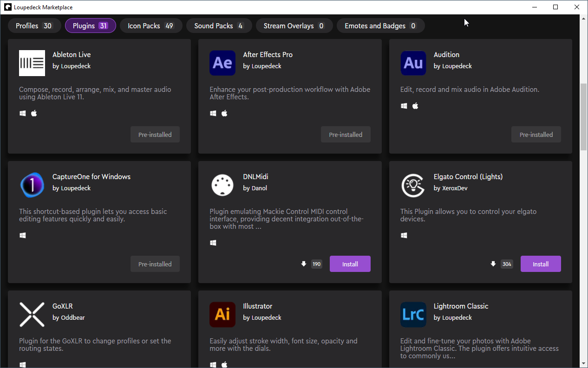The image size is (588, 368).
Task: Click the Windows icon on Ableton Live card
Action: click(x=22, y=113)
